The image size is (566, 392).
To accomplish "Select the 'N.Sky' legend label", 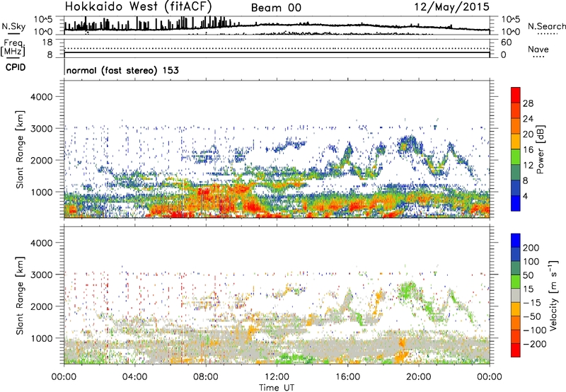I will (x=13, y=26).
